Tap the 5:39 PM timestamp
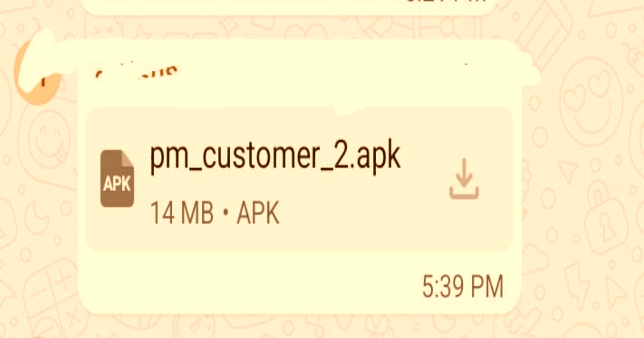Viewport: 644px width, 338px height. 463,287
